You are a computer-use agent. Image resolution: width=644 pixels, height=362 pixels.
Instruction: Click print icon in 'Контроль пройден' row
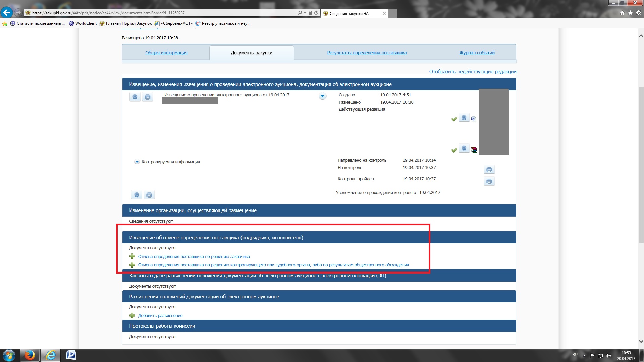[489, 181]
